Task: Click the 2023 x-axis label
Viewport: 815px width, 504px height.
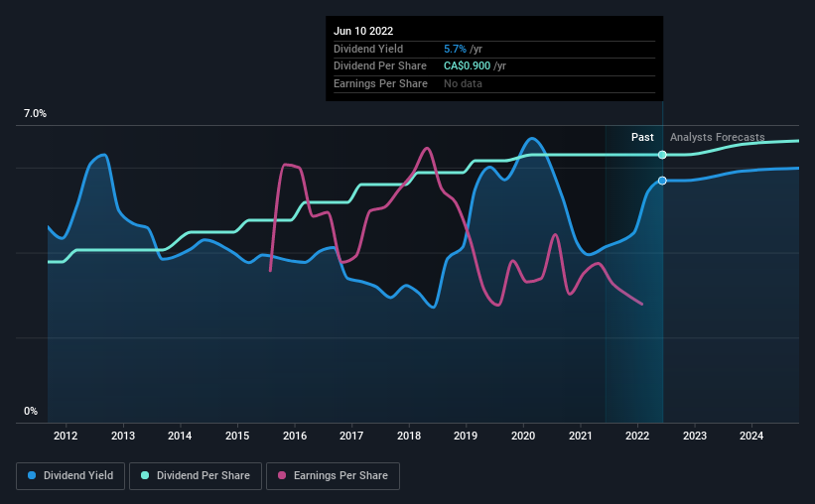Action: 695,436
